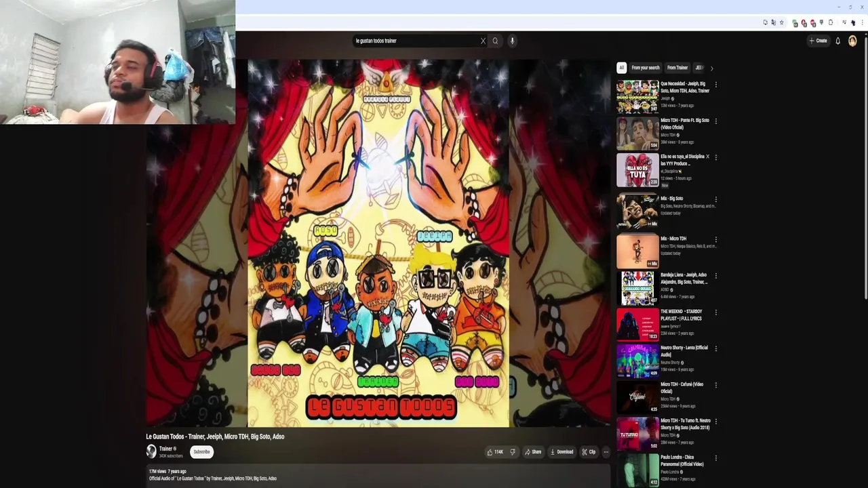Open the 'Cafuné' video thumbnail
The width and height of the screenshot is (868, 488).
[x=637, y=397]
